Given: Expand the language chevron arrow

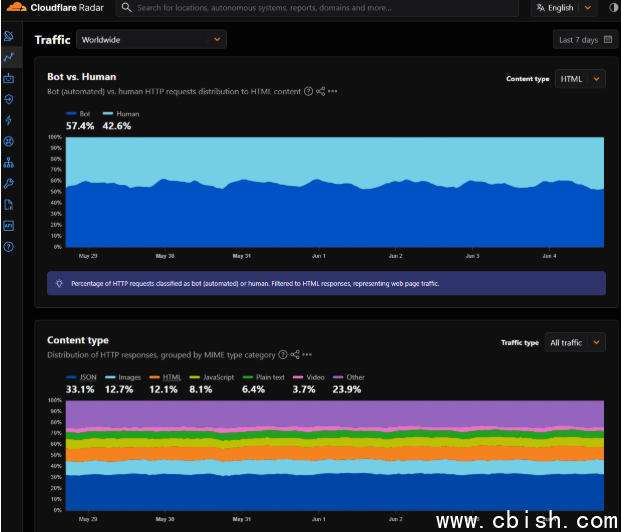Looking at the screenshot, I should [x=588, y=8].
